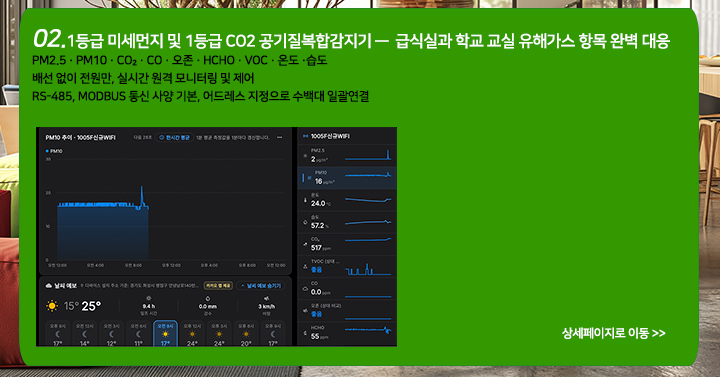Viewport: 720px width, 377px height.
Task: Click the 3 km/h wind value
Action: tap(266, 306)
